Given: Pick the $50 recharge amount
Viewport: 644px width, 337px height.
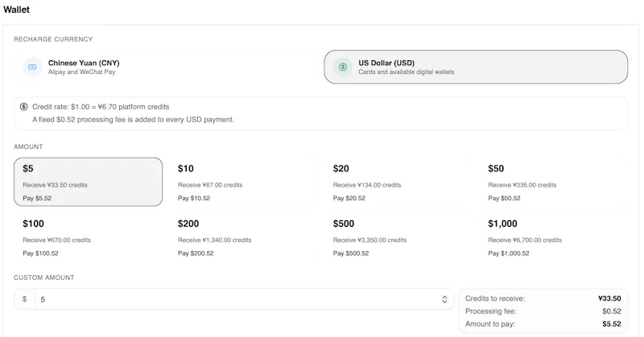Looking at the screenshot, I should point(554,182).
